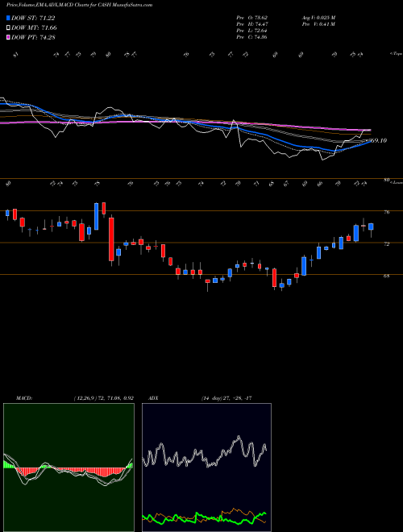Click the 'Avg V: 0.025 M' value
Viewport: 403px width, 532px height.
tap(318, 17)
